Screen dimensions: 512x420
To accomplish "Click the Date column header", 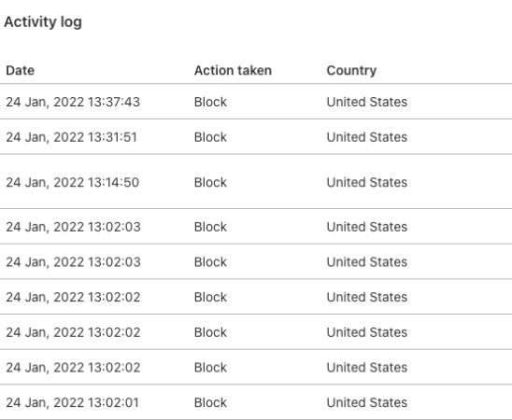I will click(20, 70).
